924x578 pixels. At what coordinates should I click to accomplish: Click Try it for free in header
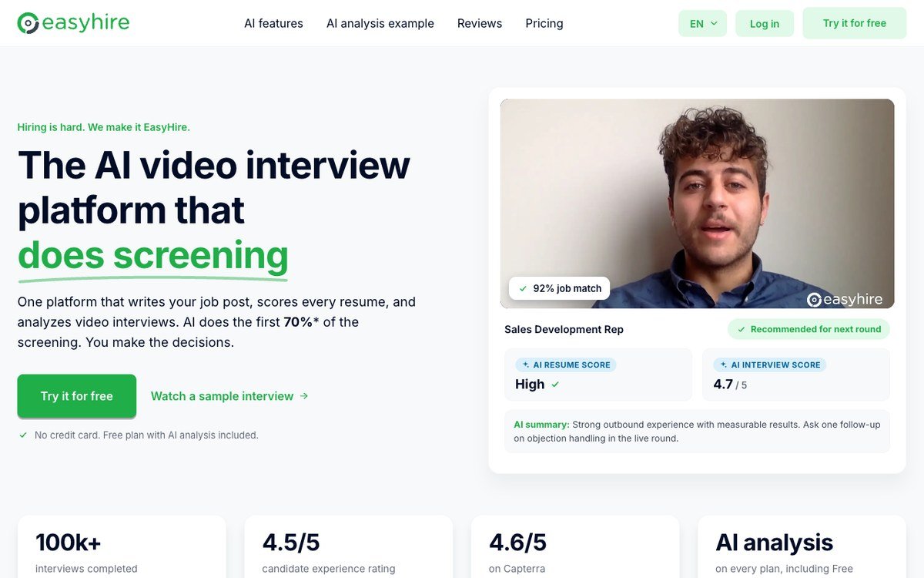pos(855,23)
